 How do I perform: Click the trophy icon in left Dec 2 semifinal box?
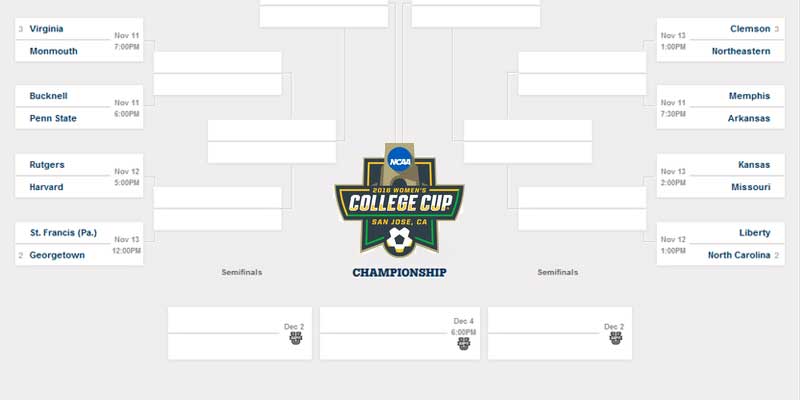(296, 338)
